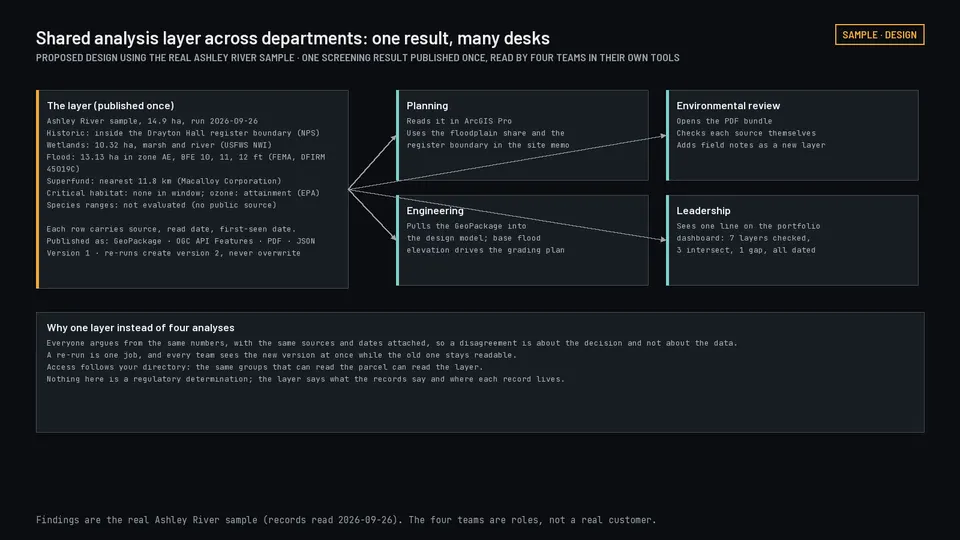
Task: Click 'Checks each source themselves' text
Action: pos(746,133)
